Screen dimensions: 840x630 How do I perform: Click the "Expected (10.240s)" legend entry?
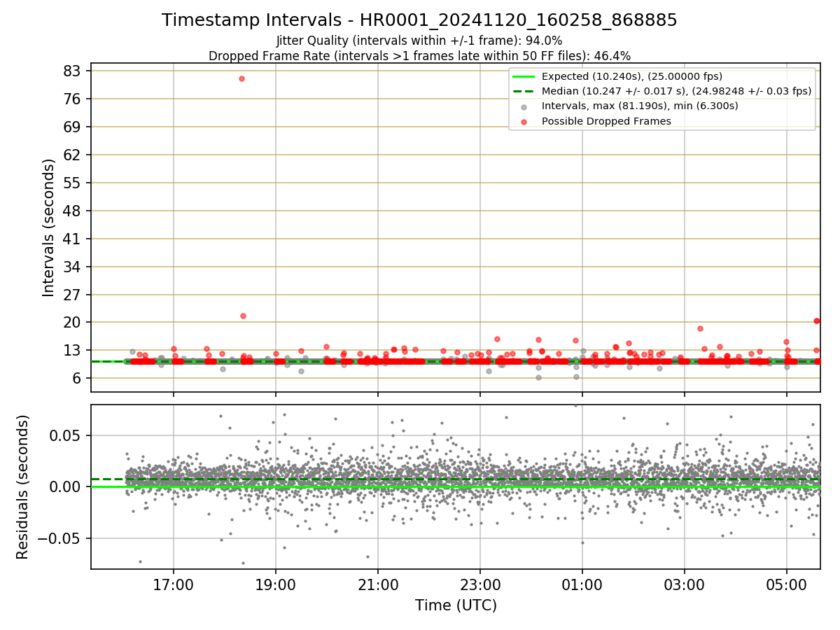[632, 76]
